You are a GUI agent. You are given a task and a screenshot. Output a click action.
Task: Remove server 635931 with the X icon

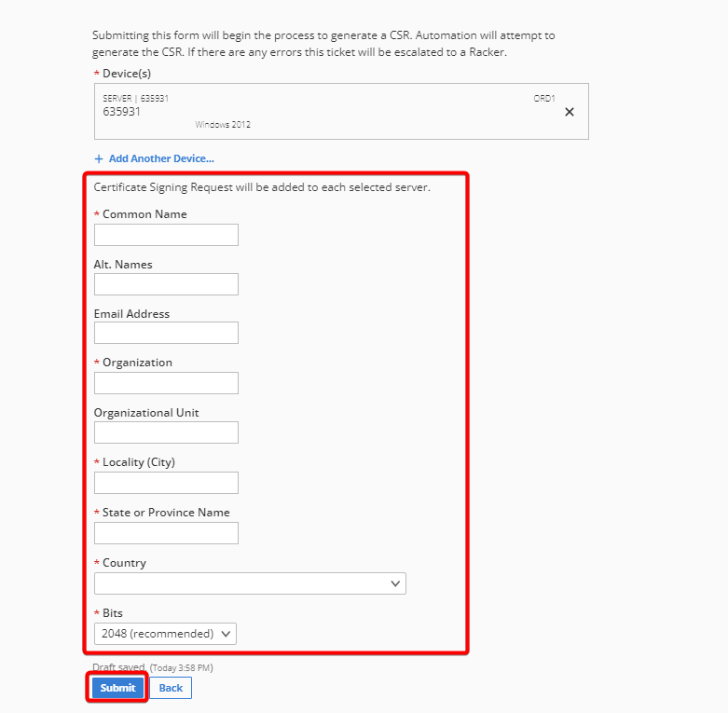[x=570, y=112]
